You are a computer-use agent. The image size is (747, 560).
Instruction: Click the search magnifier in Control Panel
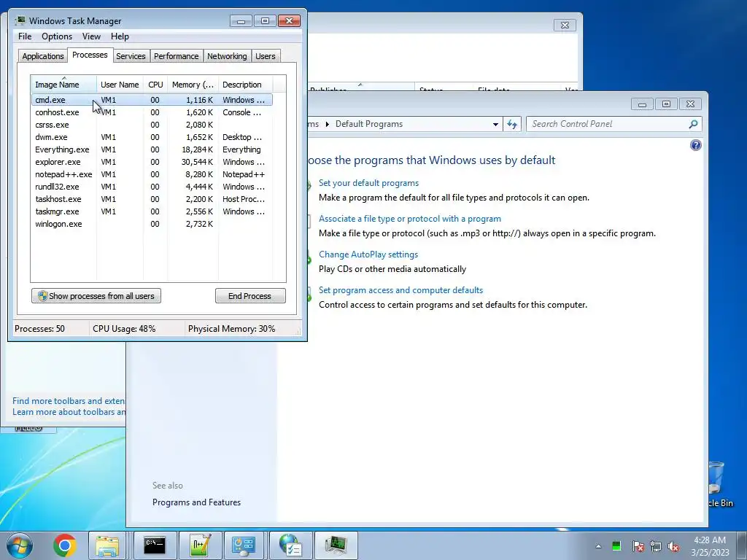pos(693,124)
